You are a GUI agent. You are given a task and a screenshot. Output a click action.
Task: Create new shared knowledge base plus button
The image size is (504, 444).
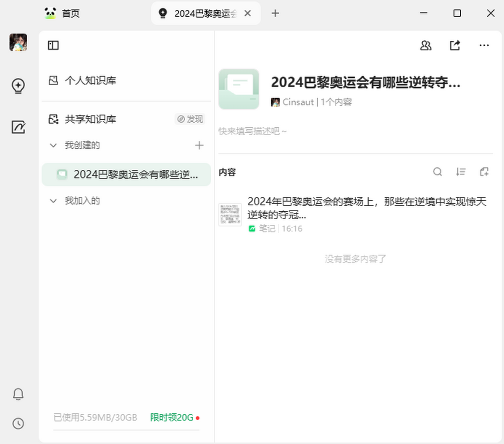pos(199,145)
